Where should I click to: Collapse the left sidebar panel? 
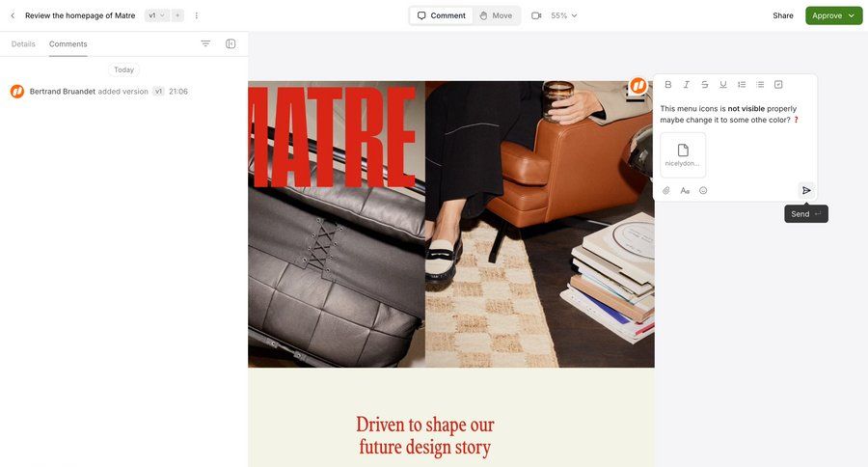coord(231,43)
